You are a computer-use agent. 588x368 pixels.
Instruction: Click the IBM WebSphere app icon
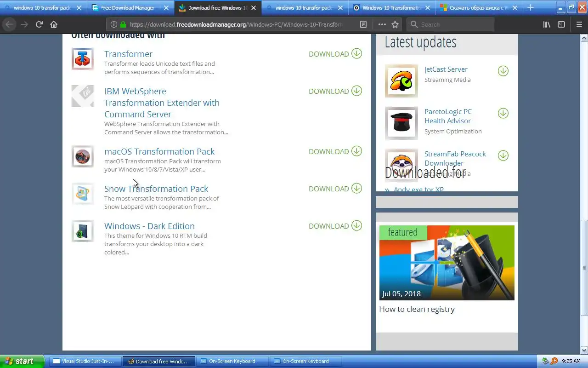click(83, 96)
